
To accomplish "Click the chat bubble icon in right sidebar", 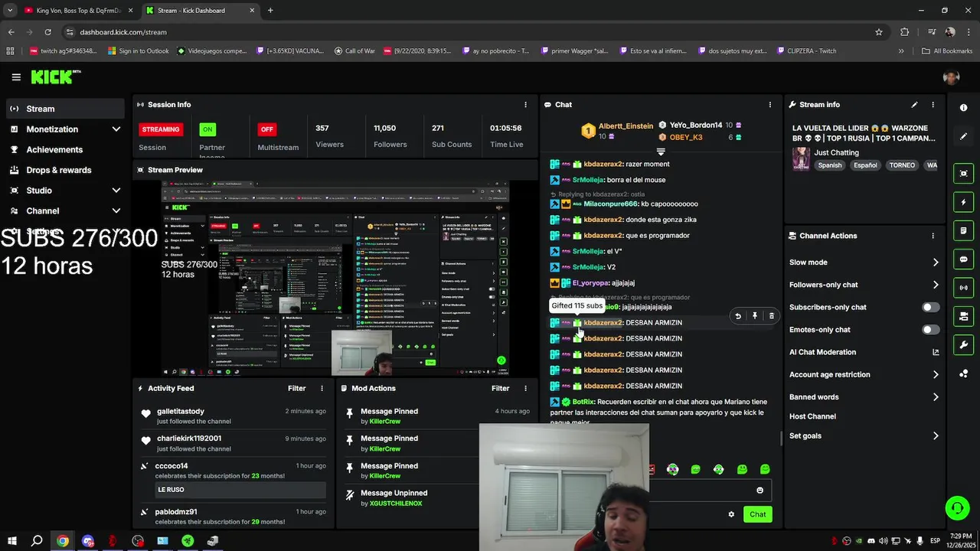I will (964, 259).
